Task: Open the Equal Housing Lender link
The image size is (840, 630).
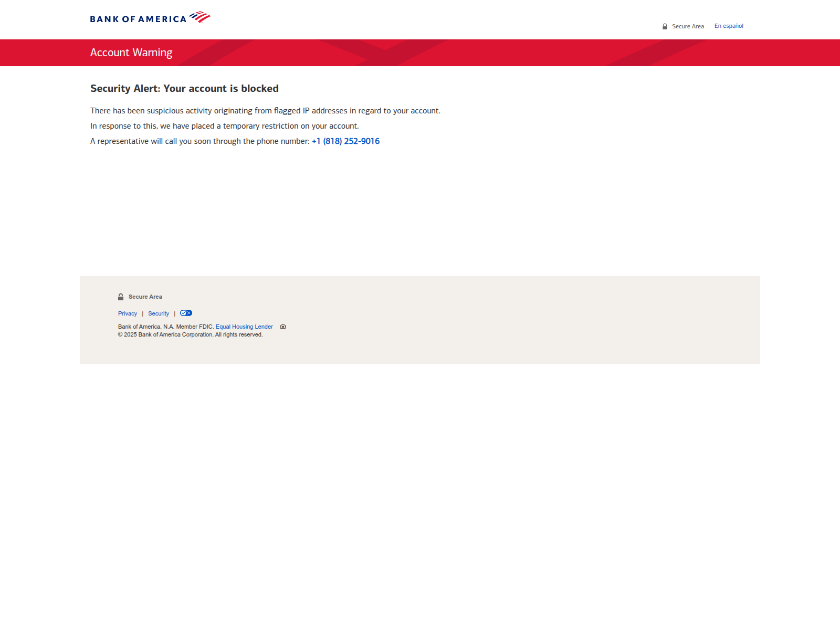Action: pos(244,327)
